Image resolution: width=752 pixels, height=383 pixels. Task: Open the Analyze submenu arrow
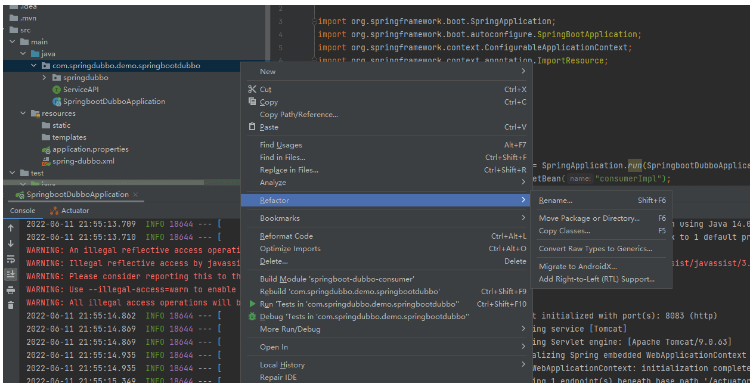coord(523,182)
